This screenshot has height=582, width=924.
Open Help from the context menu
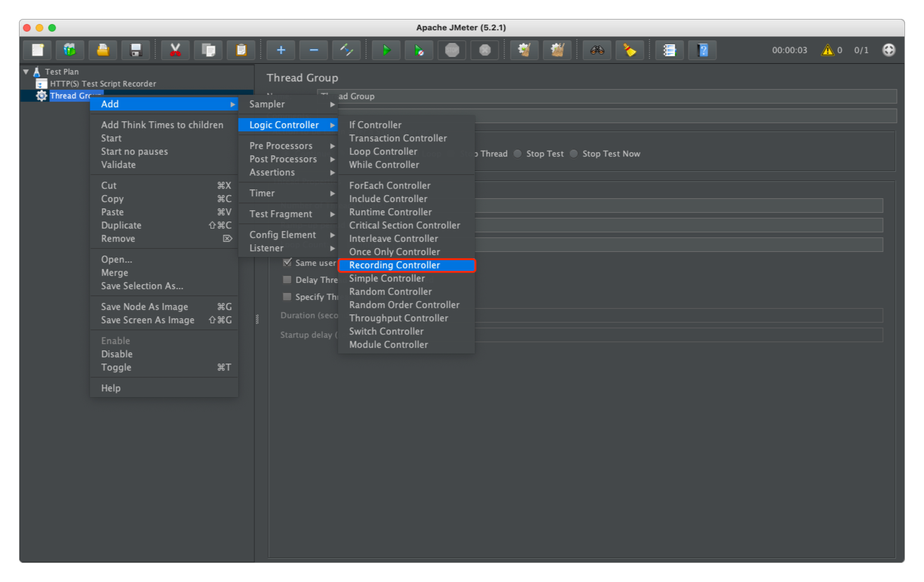point(164,388)
